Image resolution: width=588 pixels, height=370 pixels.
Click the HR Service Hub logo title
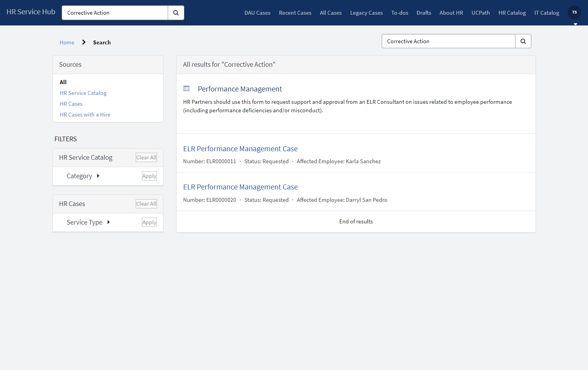point(31,12)
